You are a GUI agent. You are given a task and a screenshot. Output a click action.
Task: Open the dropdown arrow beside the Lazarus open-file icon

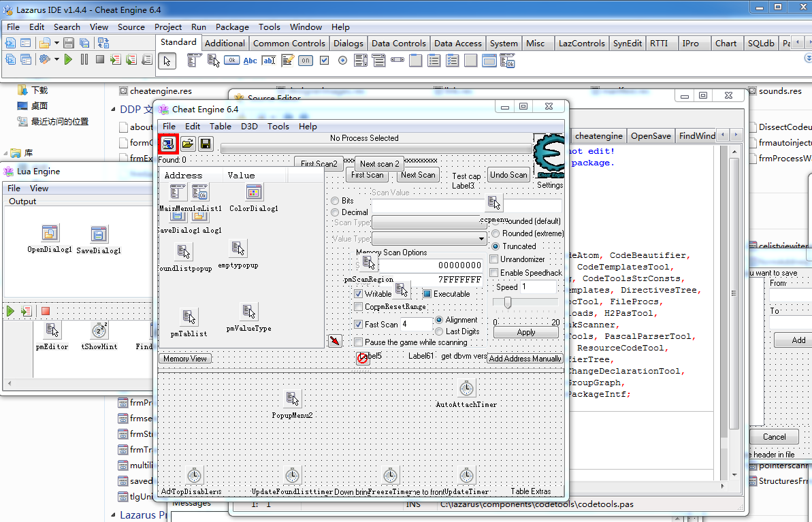tap(57, 43)
